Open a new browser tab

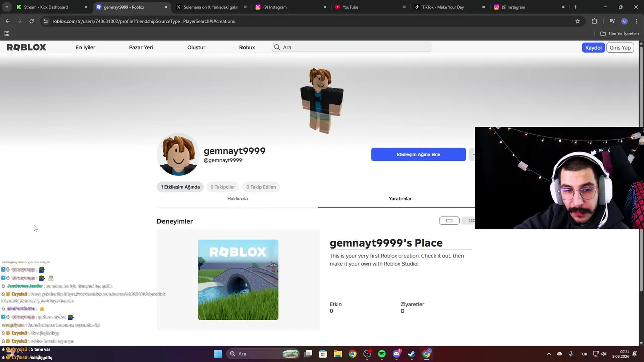point(575,7)
